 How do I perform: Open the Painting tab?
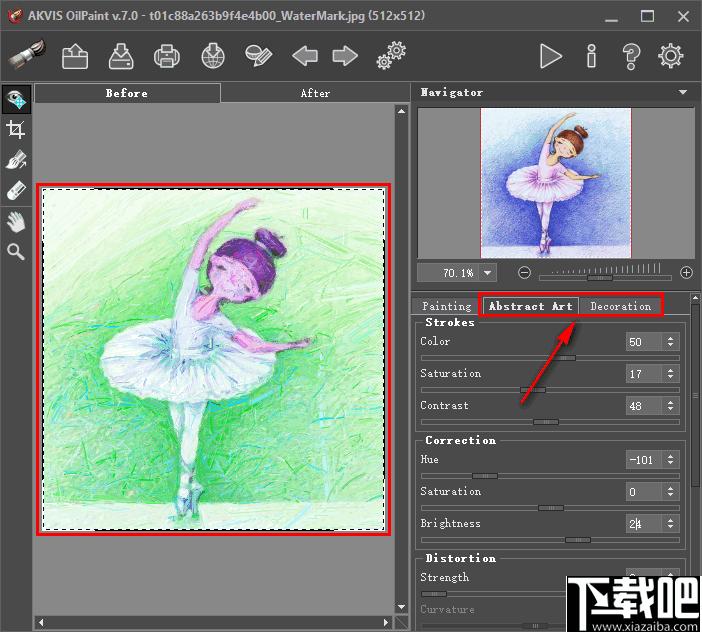[446, 306]
